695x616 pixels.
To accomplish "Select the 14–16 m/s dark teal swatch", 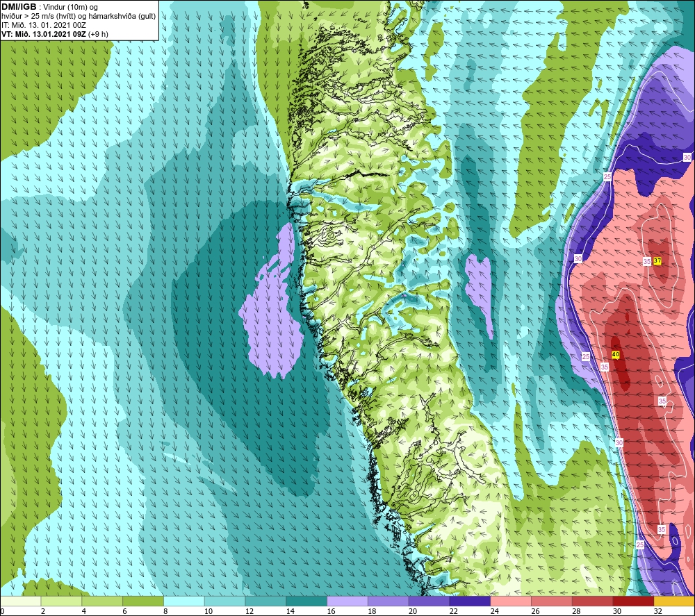I will click(x=306, y=601).
